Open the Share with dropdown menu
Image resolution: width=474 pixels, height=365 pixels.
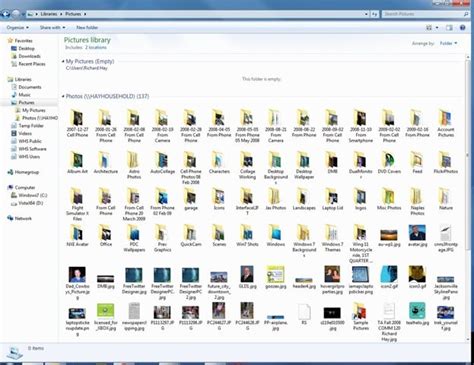[x=52, y=28]
